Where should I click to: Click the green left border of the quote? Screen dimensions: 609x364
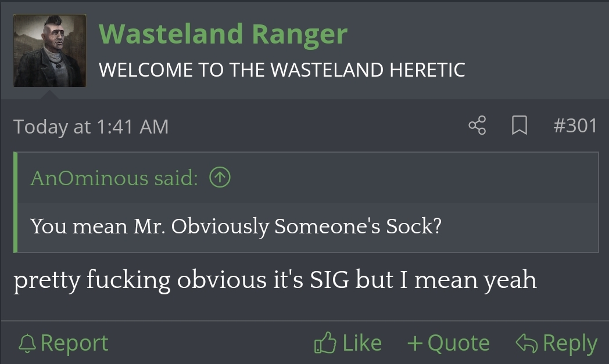(x=16, y=202)
